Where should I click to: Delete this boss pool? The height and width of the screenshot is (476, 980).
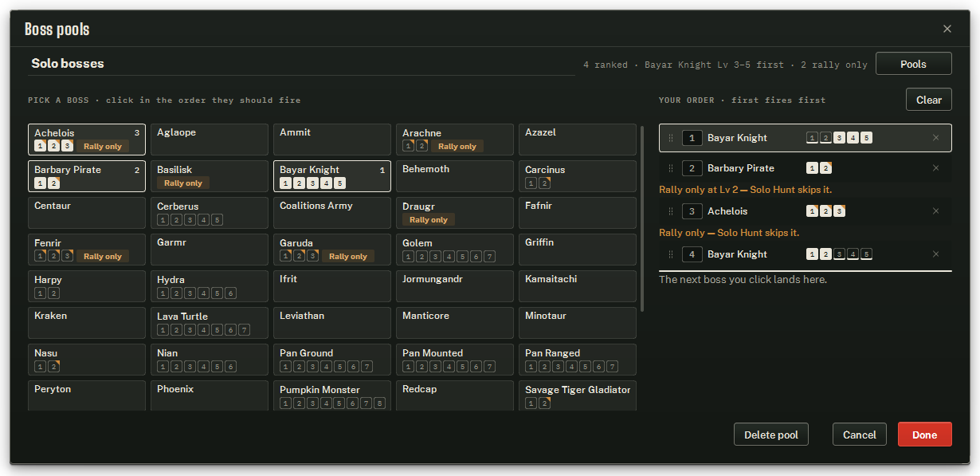pyautogui.click(x=771, y=435)
